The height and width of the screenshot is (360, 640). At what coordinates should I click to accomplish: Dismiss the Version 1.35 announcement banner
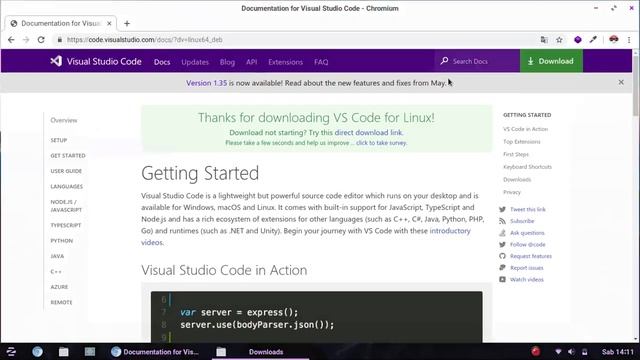(x=621, y=82)
